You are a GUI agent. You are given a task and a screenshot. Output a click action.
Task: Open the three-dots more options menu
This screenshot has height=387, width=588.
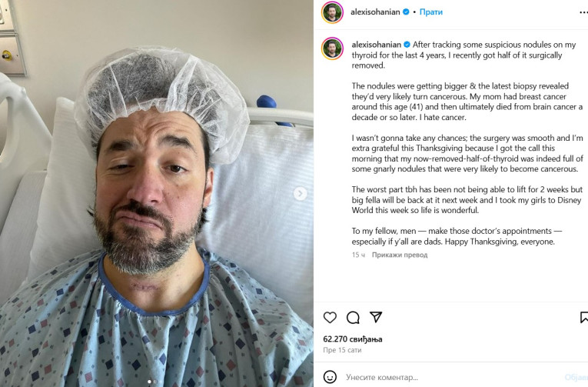click(x=583, y=12)
